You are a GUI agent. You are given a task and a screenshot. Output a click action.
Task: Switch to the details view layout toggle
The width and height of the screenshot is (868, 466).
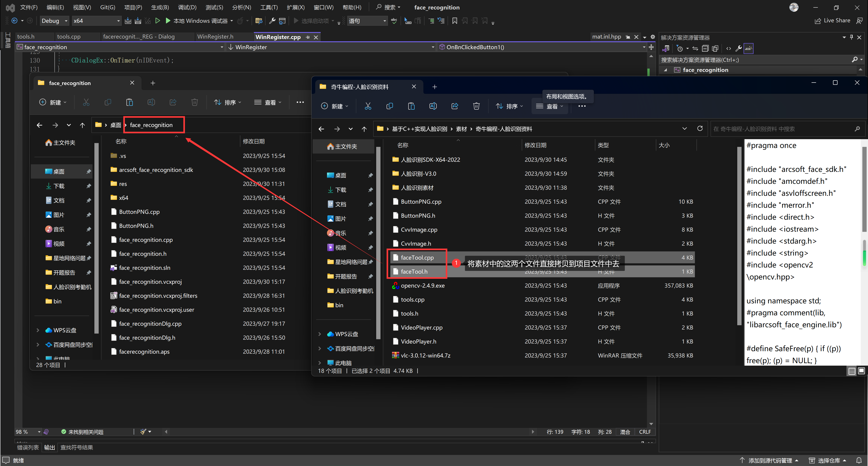tap(852, 371)
